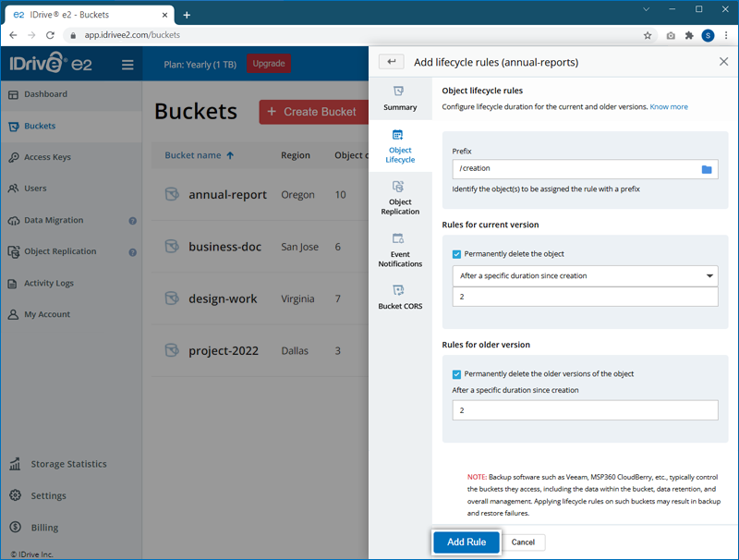Open the Know more link

tap(669, 107)
